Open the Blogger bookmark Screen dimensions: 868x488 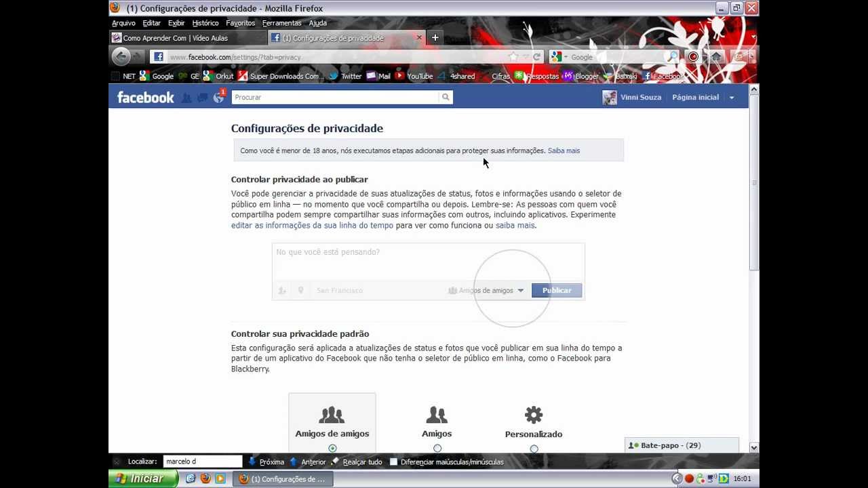tap(581, 76)
